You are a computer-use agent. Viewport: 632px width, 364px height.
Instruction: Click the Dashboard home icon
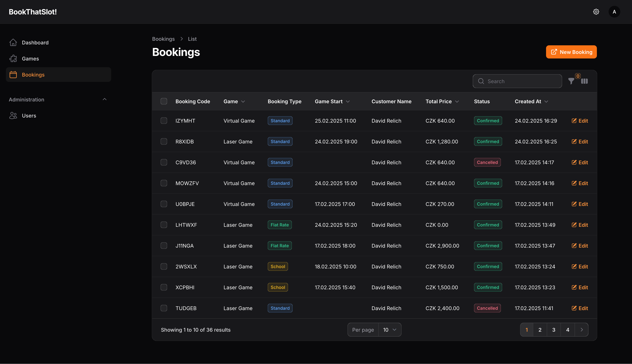pos(13,42)
